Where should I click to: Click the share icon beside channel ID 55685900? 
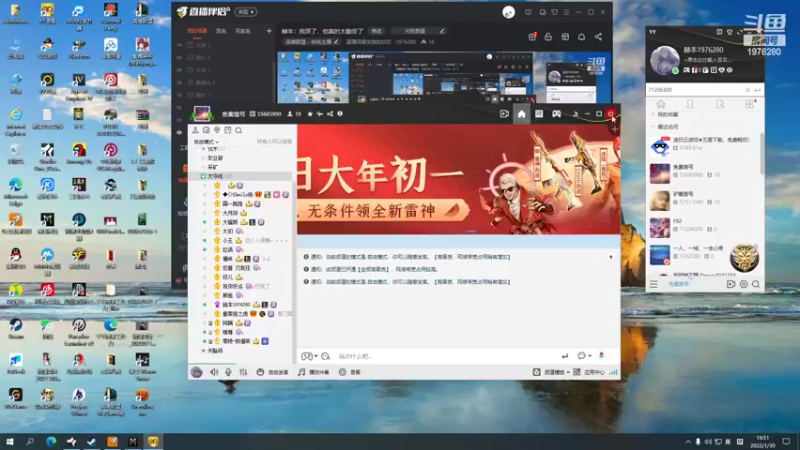[330, 114]
